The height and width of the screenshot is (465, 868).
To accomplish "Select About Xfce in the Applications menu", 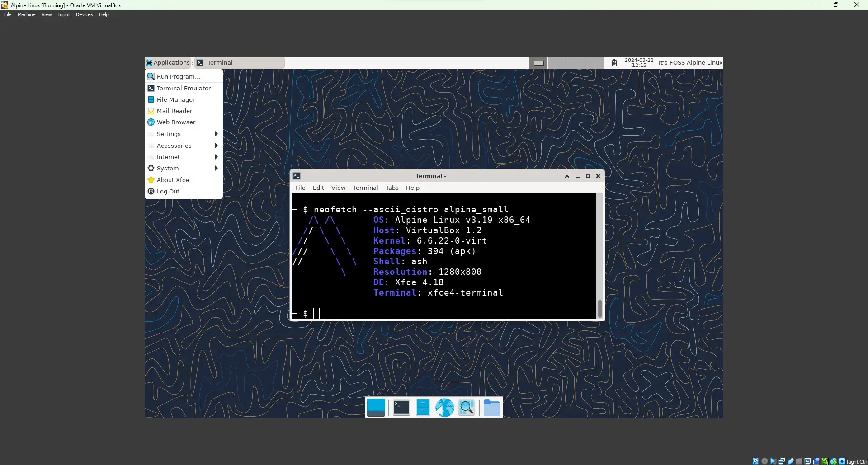I will pos(173,179).
